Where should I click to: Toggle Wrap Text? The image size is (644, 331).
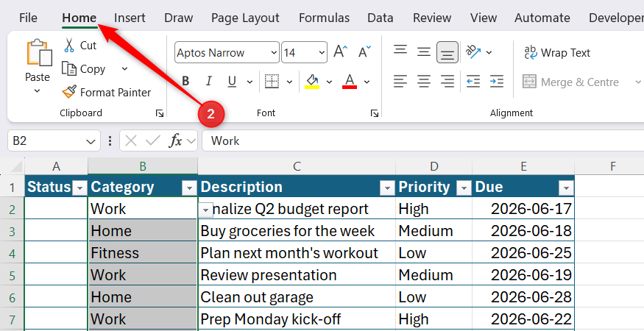(557, 52)
